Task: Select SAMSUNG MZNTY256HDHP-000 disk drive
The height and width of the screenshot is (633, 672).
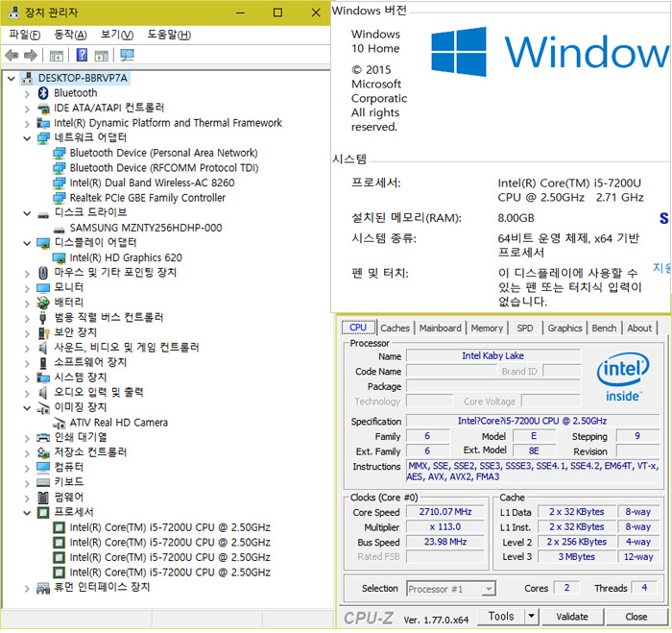Action: click(x=145, y=228)
